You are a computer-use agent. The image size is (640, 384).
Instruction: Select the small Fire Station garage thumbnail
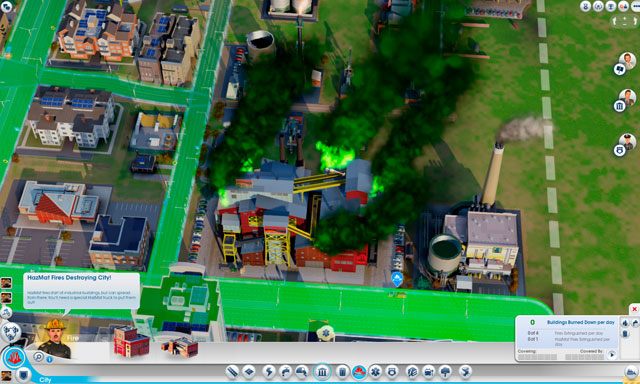181,347
